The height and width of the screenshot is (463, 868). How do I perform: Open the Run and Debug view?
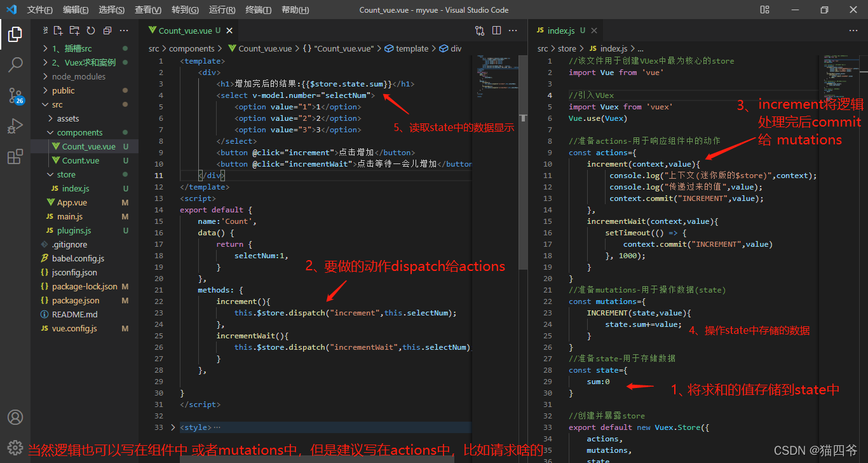coord(15,126)
